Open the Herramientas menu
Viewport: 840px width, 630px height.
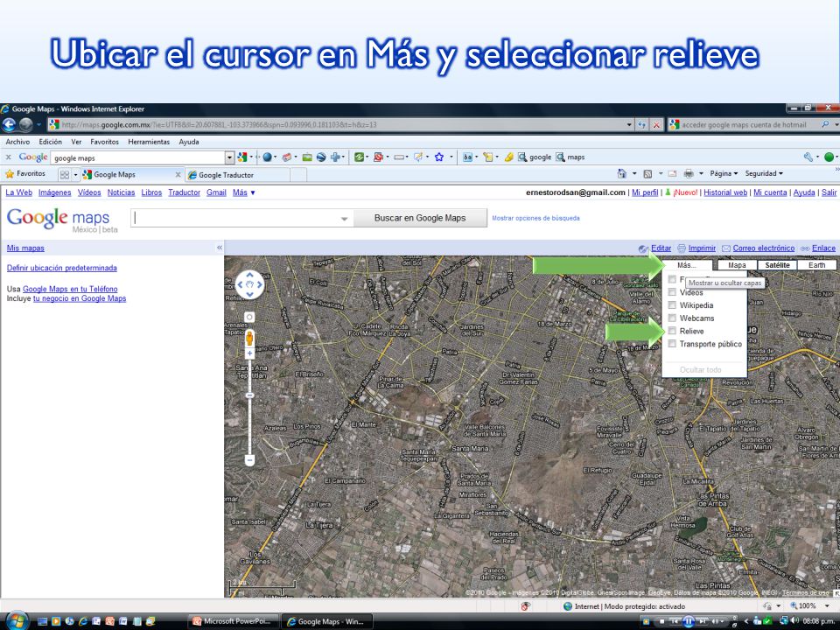point(149,142)
